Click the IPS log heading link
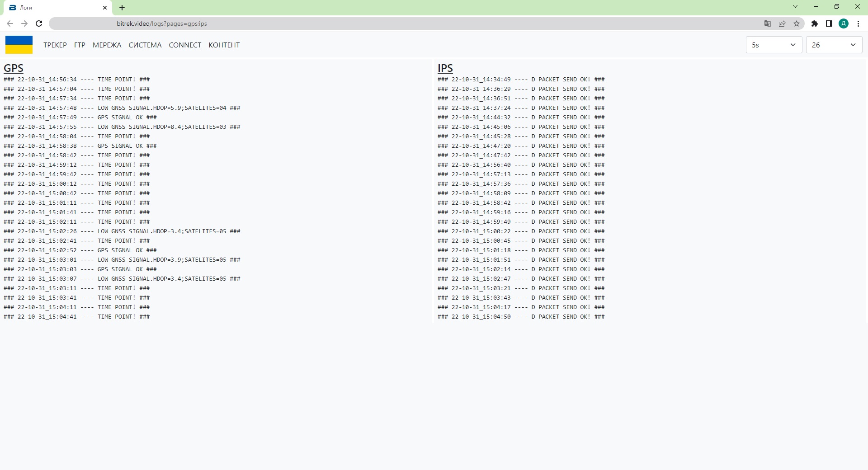The height and width of the screenshot is (470, 868). point(445,68)
